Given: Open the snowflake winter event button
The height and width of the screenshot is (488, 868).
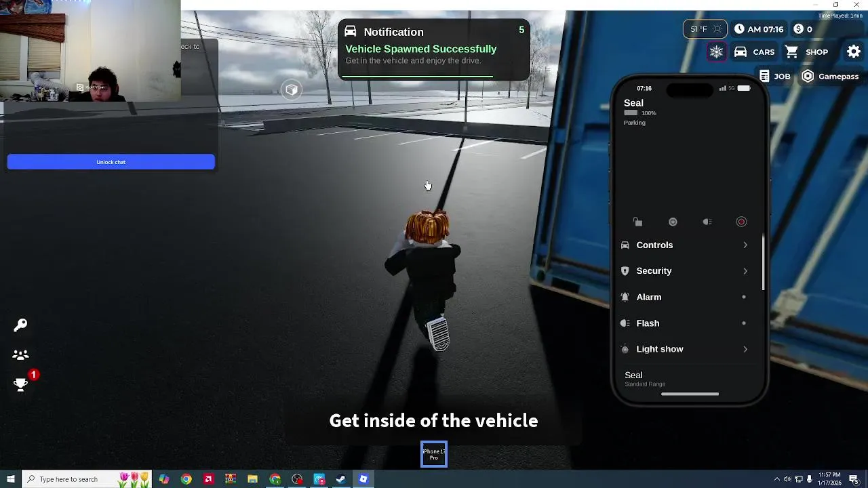Looking at the screenshot, I should (716, 52).
